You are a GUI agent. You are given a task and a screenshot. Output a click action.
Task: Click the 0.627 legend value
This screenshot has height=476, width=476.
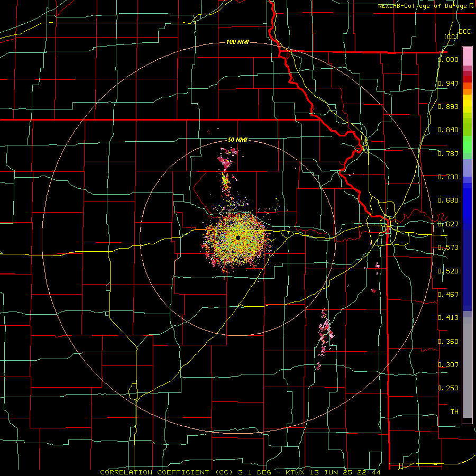pos(448,224)
